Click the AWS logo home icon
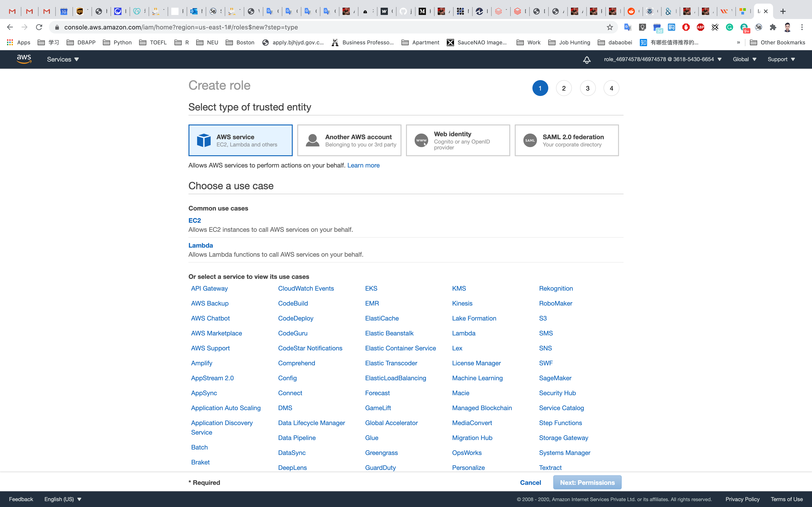The image size is (812, 507). tap(24, 59)
